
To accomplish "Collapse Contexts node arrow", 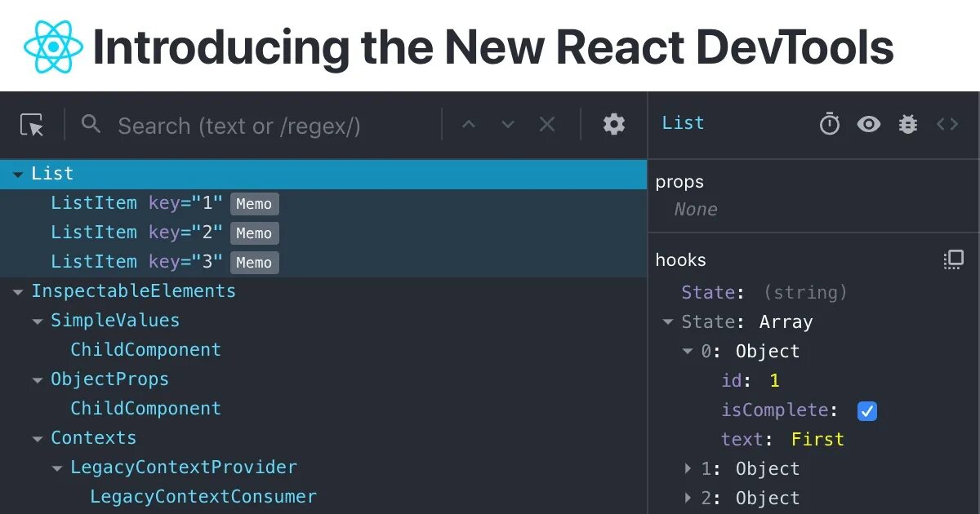I will click(x=38, y=439).
